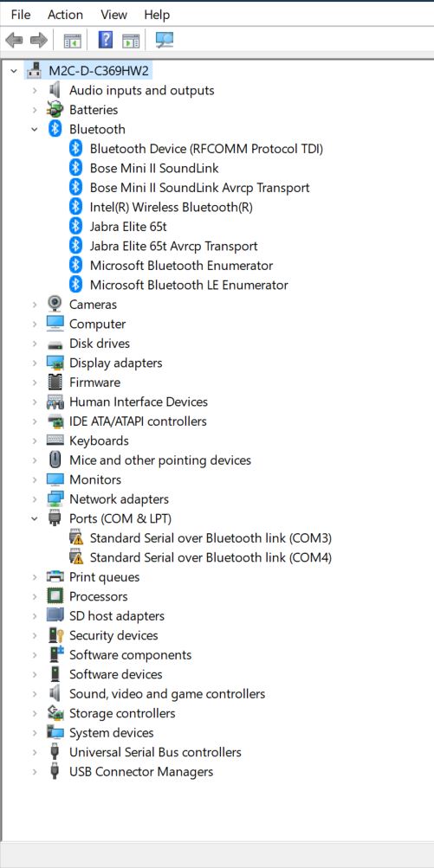Expand Sound, video and game controllers

click(x=35, y=694)
